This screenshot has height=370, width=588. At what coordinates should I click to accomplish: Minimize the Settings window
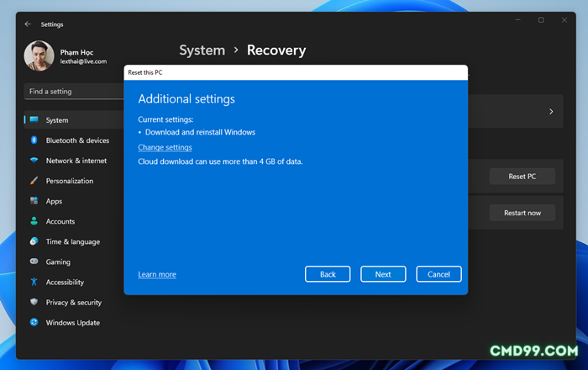click(518, 20)
